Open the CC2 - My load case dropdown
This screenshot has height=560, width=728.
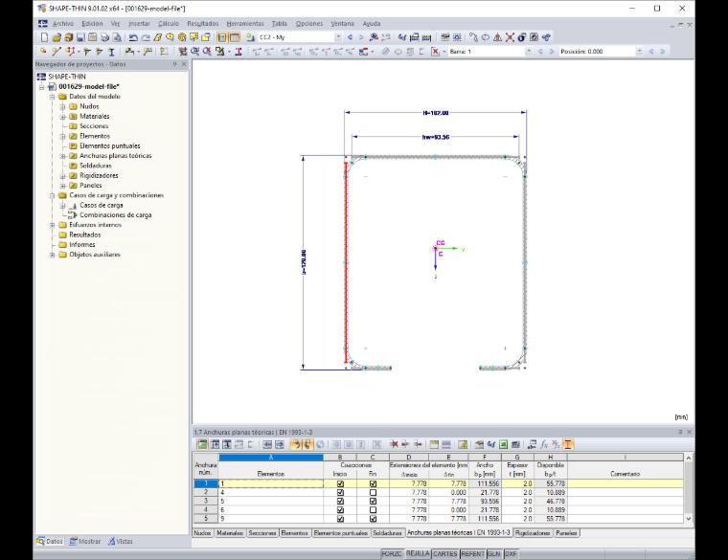tap(338, 37)
